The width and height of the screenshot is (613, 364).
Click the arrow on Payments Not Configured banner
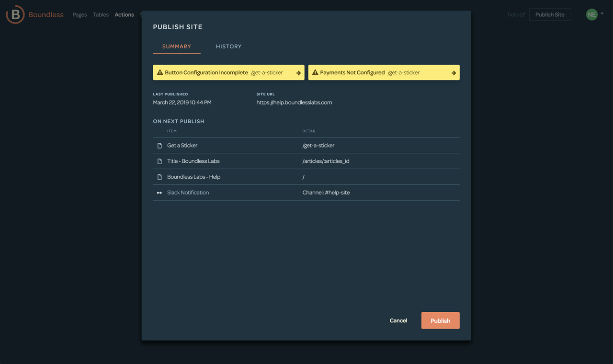click(x=454, y=73)
